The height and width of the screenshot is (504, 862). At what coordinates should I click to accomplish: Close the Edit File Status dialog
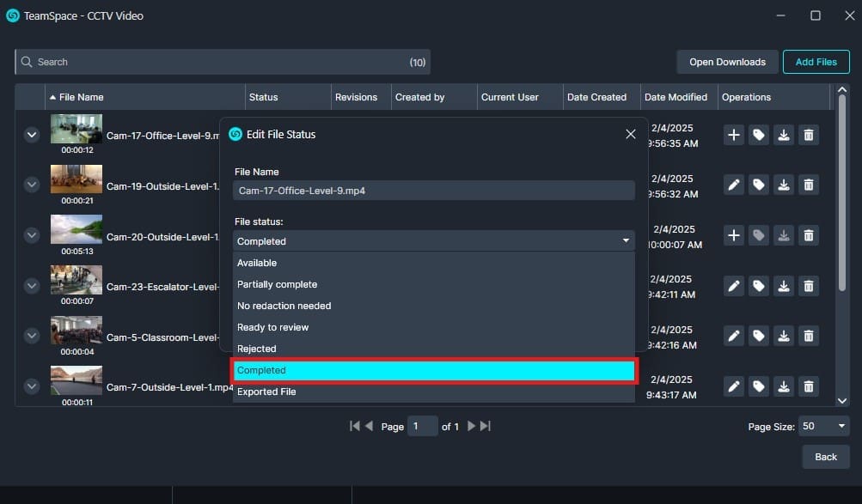click(x=631, y=135)
